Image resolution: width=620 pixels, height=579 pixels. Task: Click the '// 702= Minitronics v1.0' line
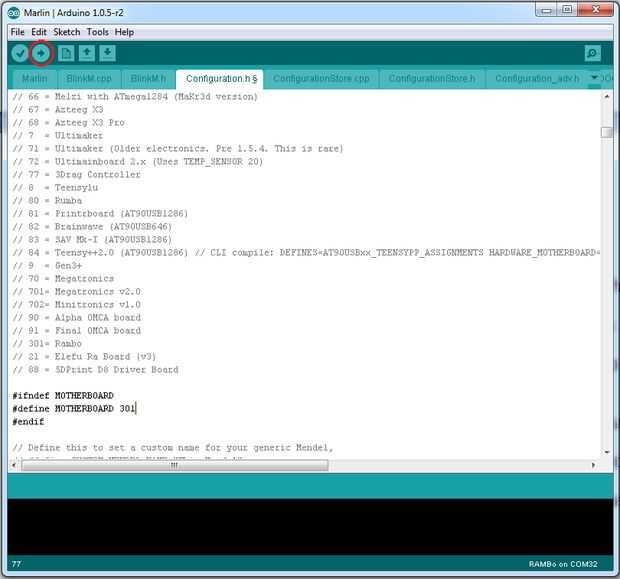(76, 305)
